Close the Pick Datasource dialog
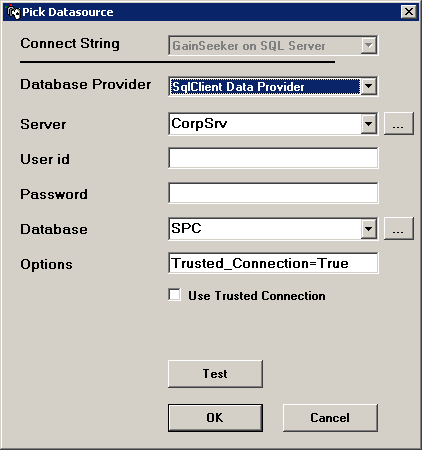 [x=409, y=12]
